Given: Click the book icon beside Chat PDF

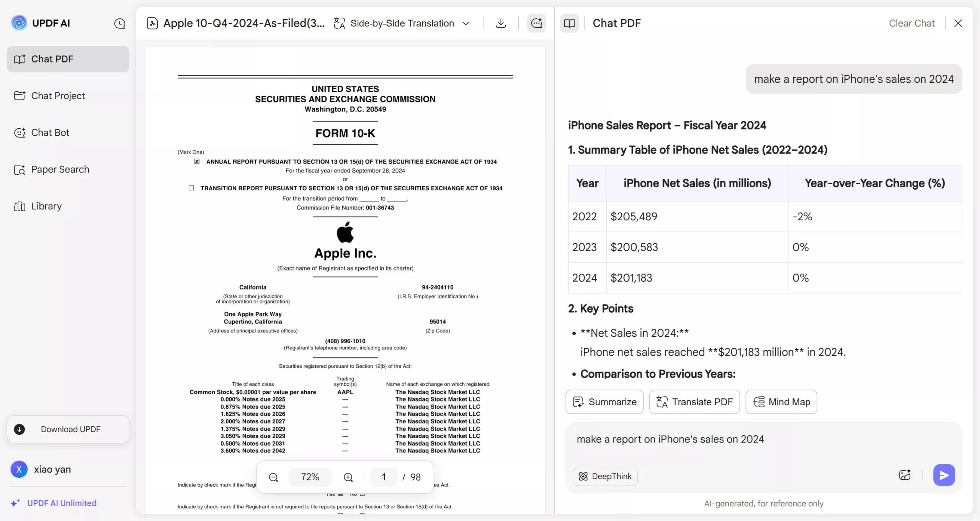Looking at the screenshot, I should point(570,23).
